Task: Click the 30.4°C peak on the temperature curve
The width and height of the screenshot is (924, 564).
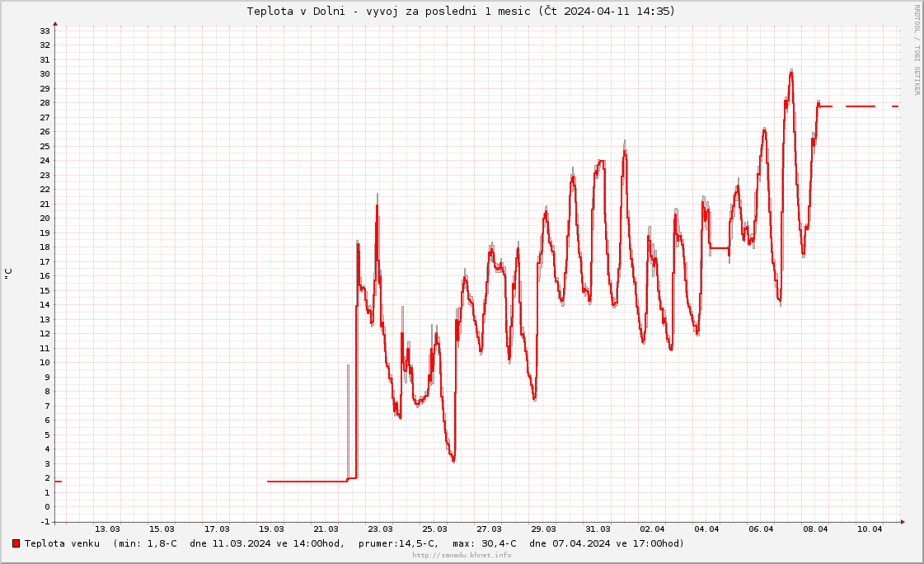Action: coord(791,71)
